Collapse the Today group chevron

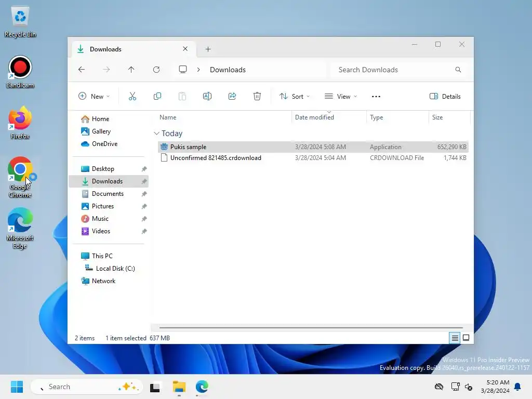pos(156,134)
